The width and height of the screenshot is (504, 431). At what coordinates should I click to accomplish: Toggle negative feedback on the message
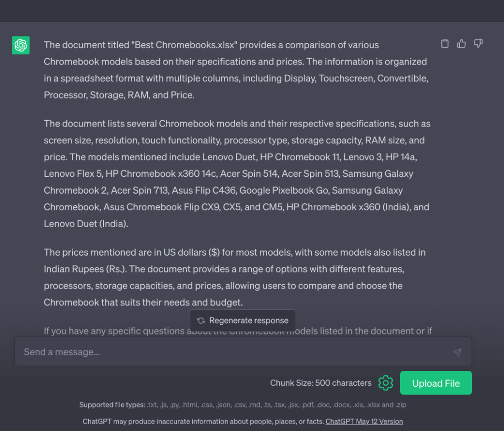point(478,43)
